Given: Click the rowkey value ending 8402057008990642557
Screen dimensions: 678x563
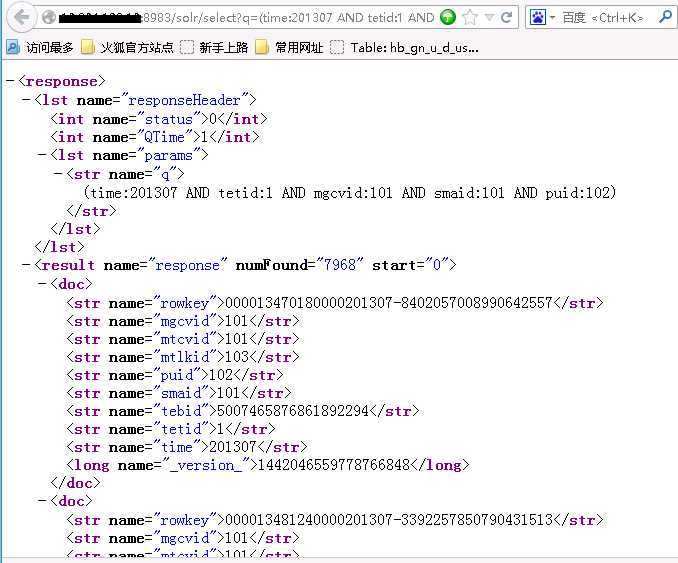Looking at the screenshot, I should tap(389, 302).
